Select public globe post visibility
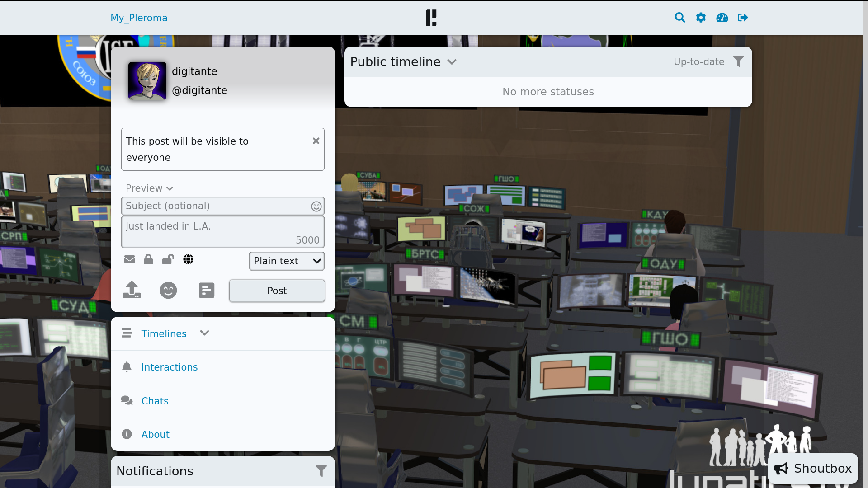The image size is (868, 488). click(x=188, y=259)
